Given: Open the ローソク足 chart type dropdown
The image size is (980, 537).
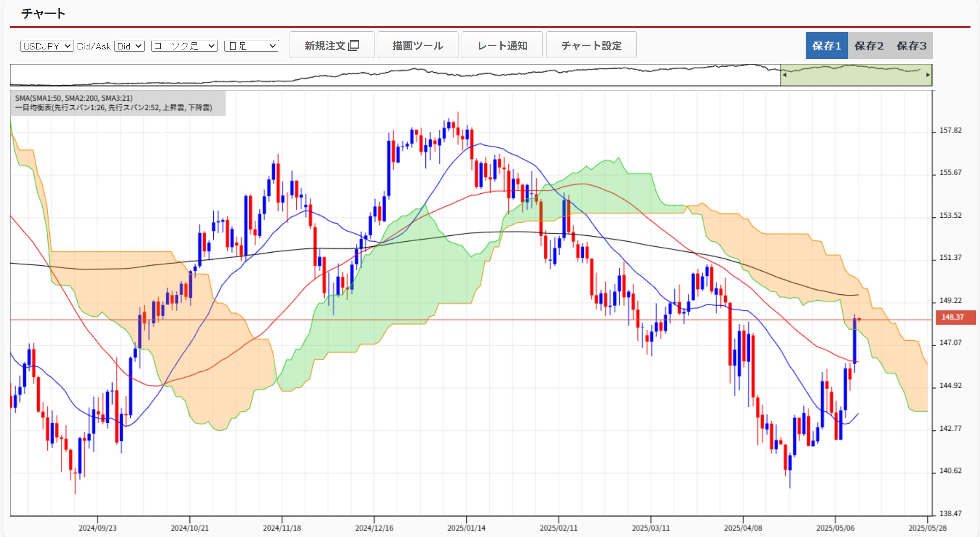Looking at the screenshot, I should tap(184, 46).
